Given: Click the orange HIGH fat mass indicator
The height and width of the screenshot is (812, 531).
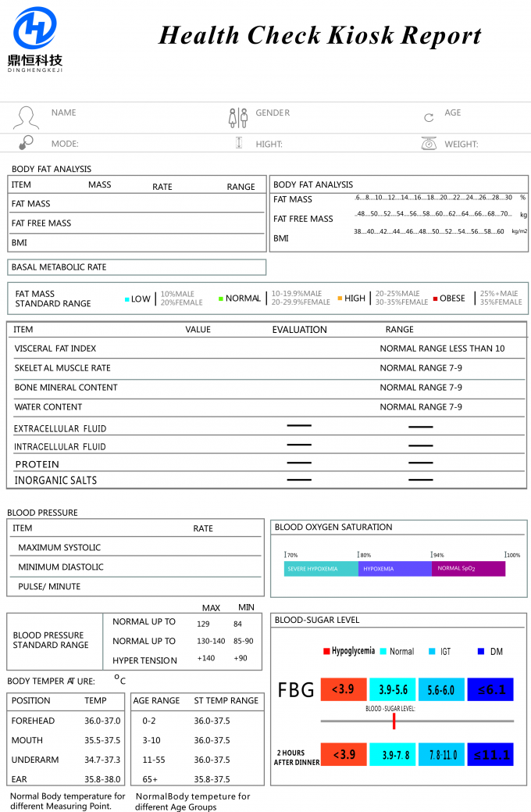Looking at the screenshot, I should [340, 299].
